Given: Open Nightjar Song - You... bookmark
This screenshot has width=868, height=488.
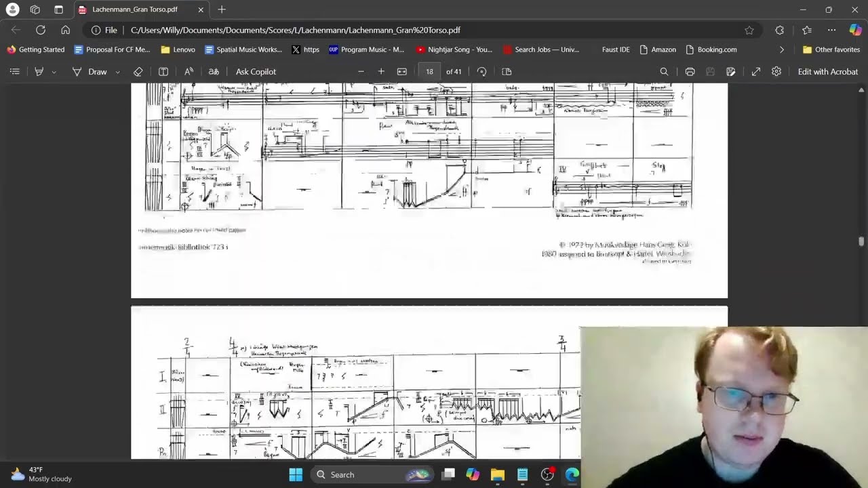Looking at the screenshot, I should 454,49.
